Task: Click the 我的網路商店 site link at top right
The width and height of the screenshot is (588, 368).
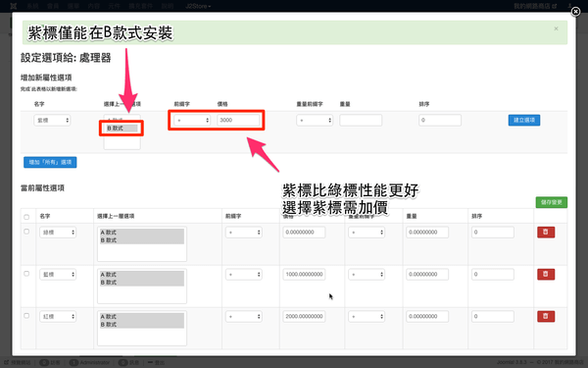Action: (535, 6)
